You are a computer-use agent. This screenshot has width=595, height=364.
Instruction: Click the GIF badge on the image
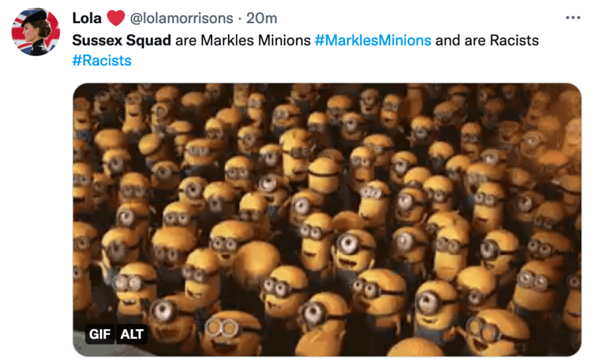coord(100,334)
